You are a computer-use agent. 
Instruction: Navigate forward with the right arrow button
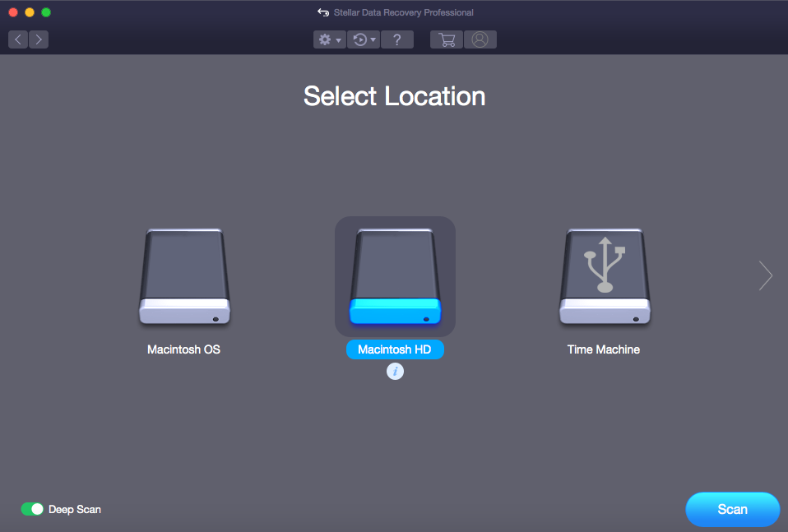click(38, 39)
